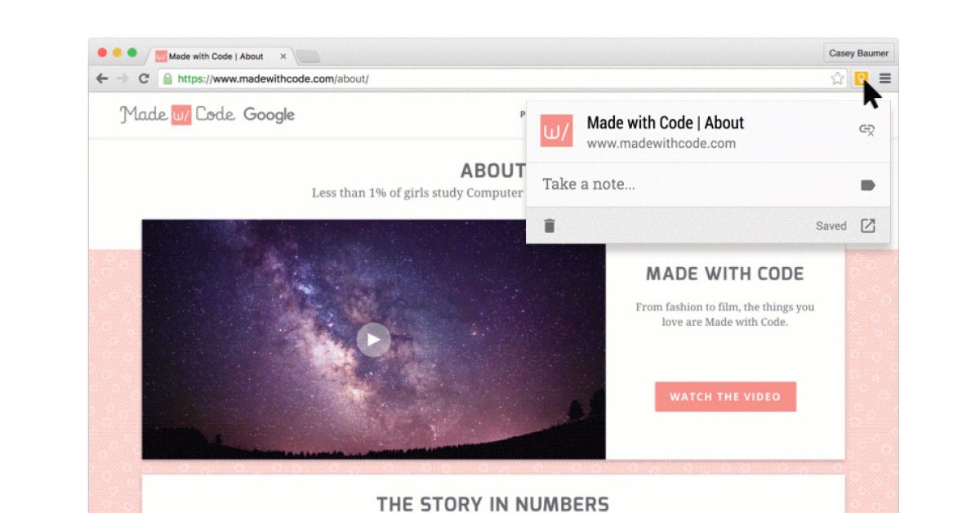Reload the page with refresh icon

click(144, 78)
